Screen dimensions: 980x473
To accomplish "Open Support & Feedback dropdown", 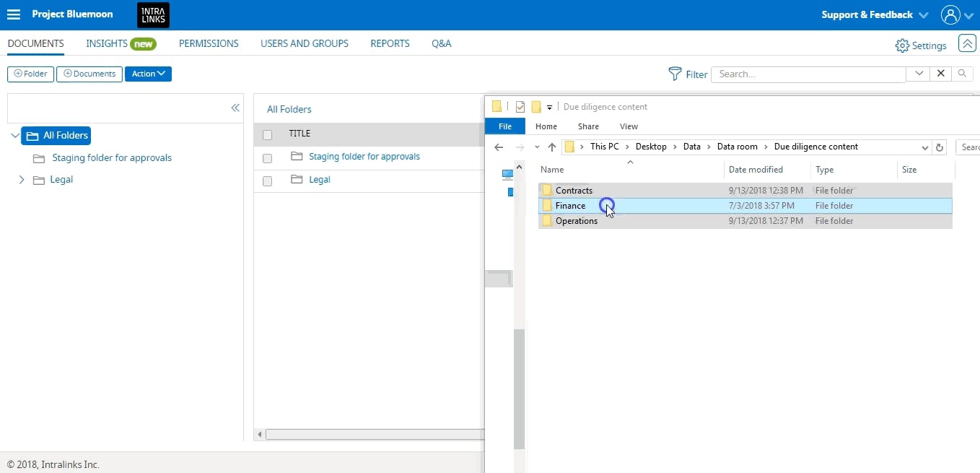I will pos(875,14).
